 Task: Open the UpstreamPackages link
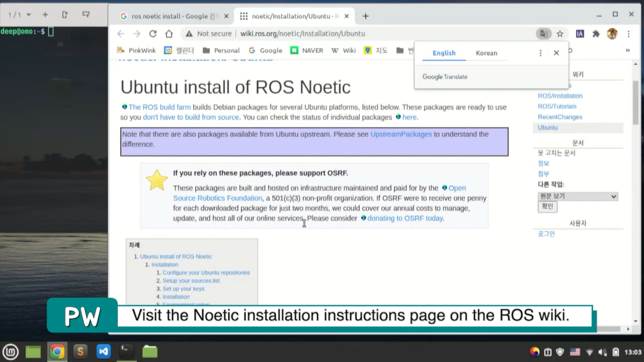pyautogui.click(x=401, y=134)
